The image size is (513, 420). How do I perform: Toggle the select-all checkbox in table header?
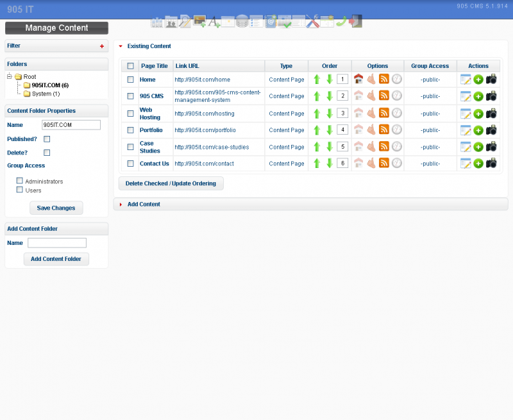click(x=131, y=66)
